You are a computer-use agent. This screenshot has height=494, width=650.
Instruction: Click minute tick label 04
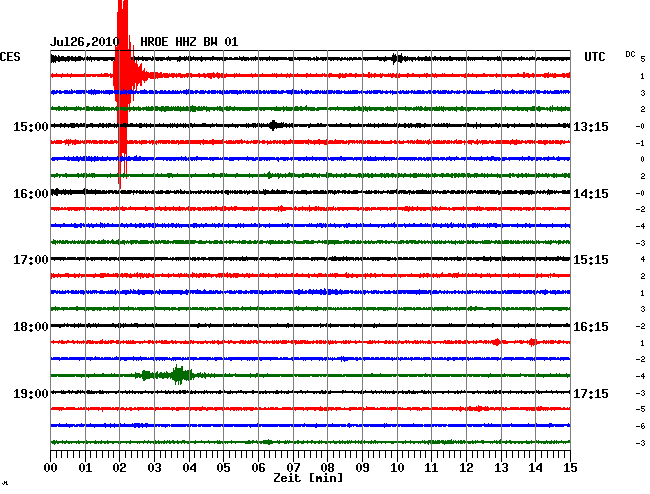(189, 468)
